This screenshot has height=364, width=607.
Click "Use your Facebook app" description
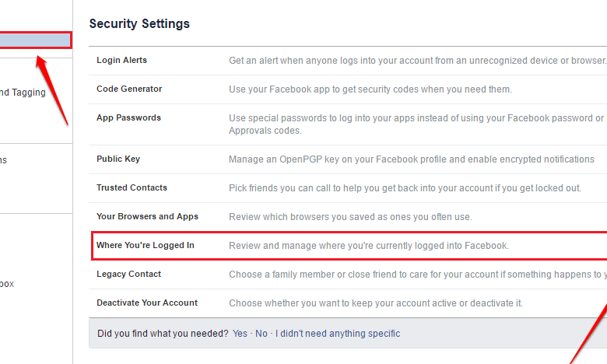coord(370,89)
